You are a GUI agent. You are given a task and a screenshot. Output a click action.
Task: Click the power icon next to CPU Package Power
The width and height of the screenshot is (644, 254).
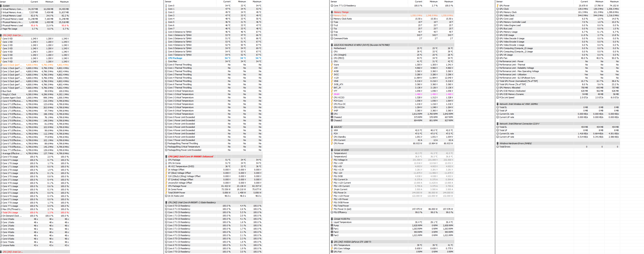click(166, 186)
